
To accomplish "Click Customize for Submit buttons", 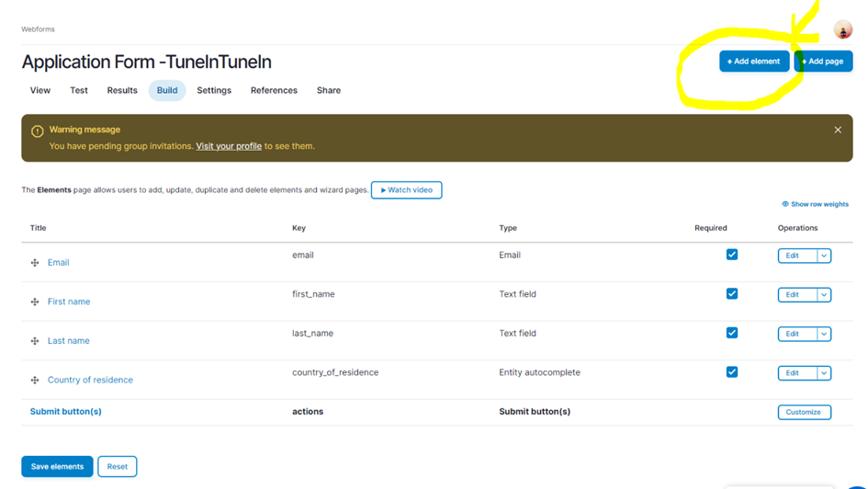I will [804, 412].
